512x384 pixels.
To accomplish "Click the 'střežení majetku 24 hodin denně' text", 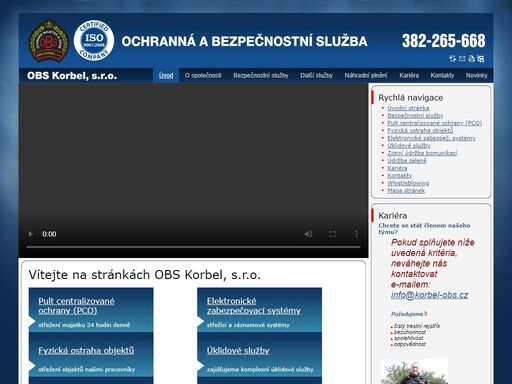I will (x=84, y=325).
